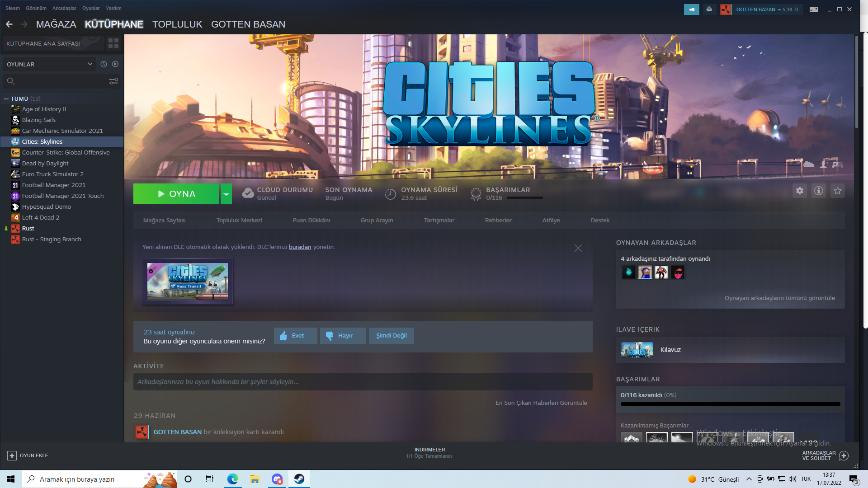
Task: Click the Cloud status icon
Action: (248, 193)
